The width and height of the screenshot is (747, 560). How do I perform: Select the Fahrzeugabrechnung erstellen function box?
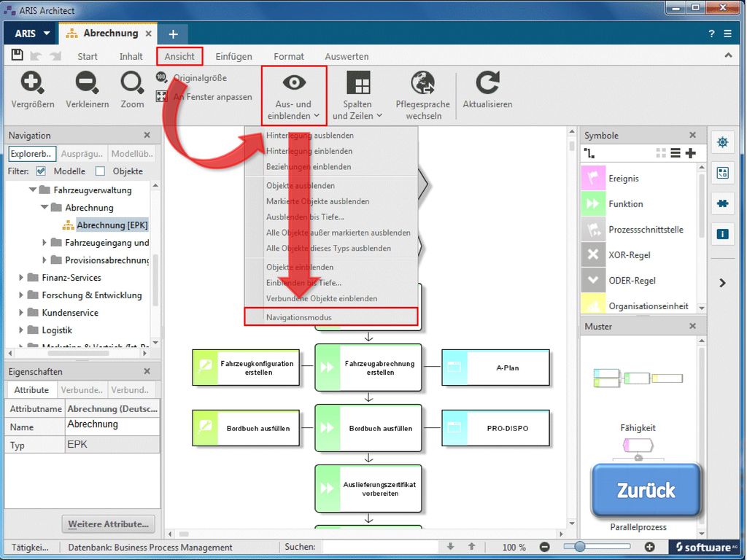(368, 367)
